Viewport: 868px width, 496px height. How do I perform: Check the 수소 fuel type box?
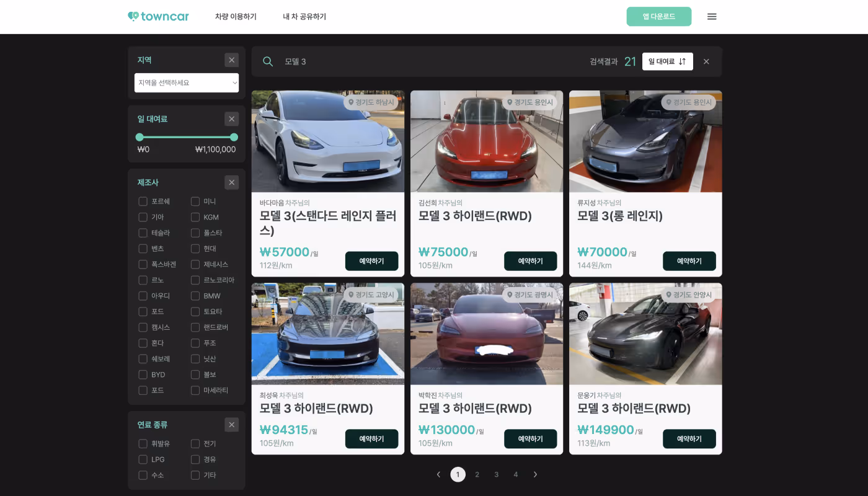click(143, 475)
